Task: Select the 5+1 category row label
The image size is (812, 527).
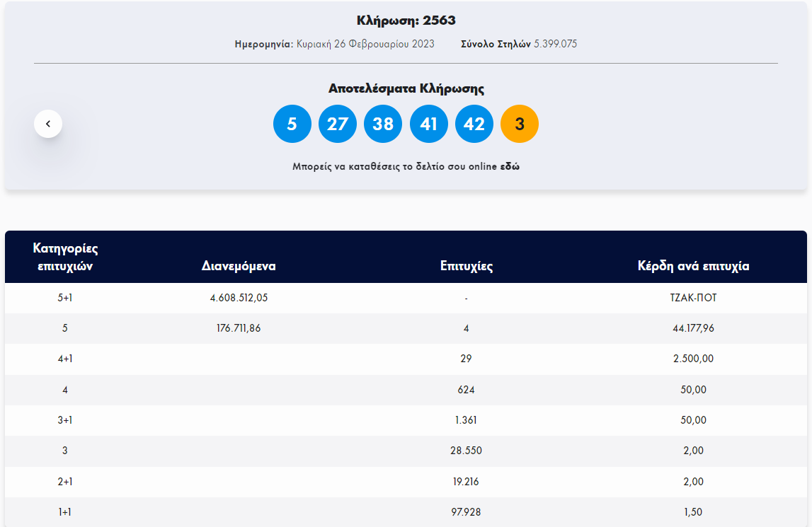Action: click(65, 299)
